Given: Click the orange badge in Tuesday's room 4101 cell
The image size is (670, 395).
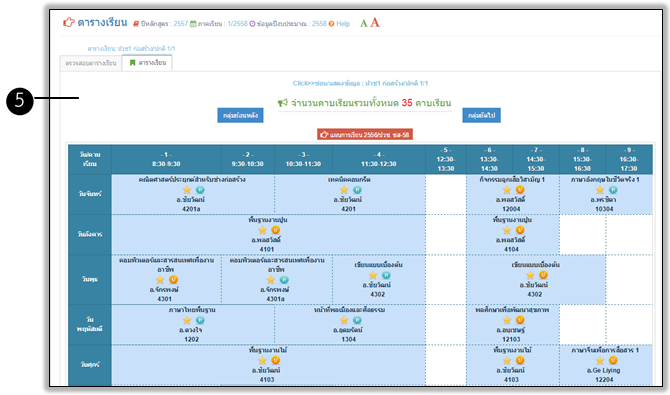Looking at the screenshot, I should pos(276,230).
